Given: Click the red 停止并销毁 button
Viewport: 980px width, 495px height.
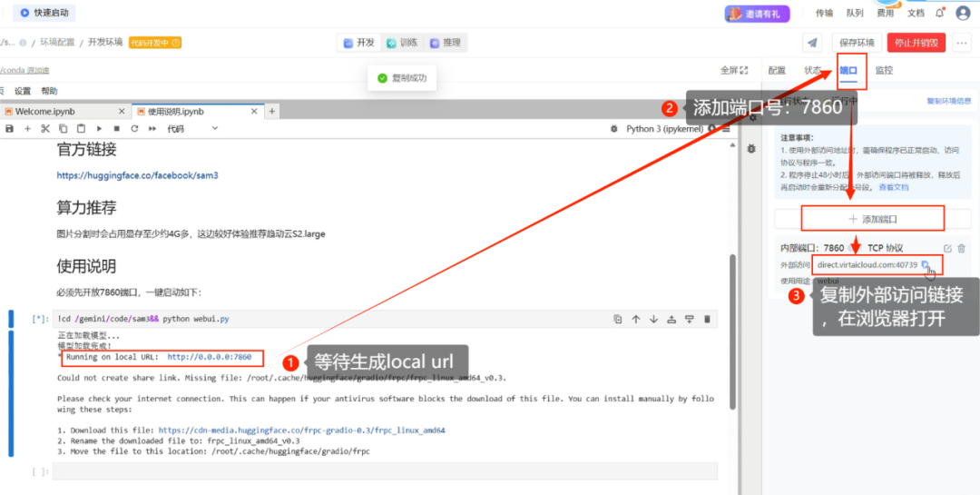Looking at the screenshot, I should pyautogui.click(x=916, y=43).
